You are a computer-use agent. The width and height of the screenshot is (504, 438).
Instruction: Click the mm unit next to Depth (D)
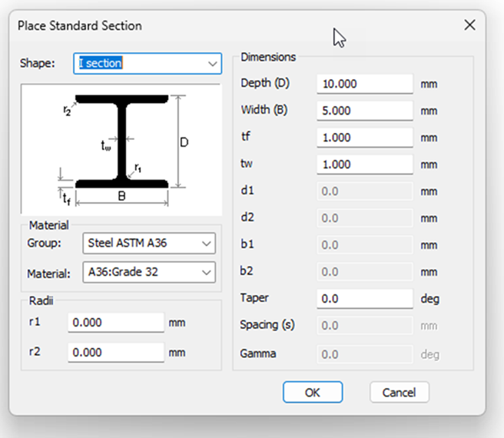429,85
